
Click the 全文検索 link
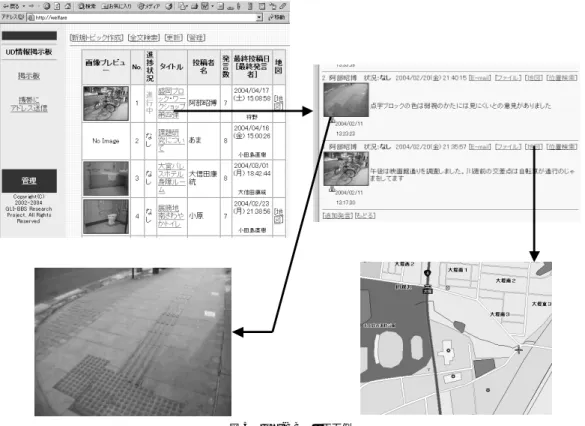[144, 37]
